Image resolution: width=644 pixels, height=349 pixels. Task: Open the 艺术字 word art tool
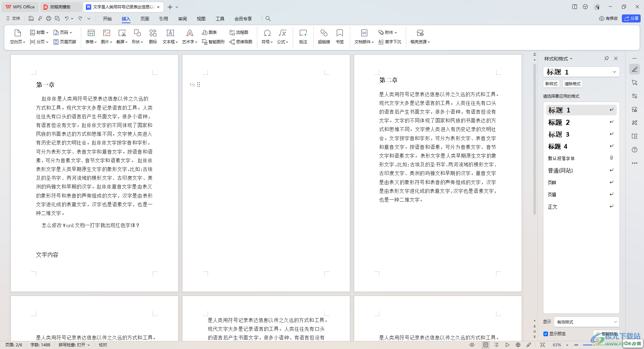190,37
